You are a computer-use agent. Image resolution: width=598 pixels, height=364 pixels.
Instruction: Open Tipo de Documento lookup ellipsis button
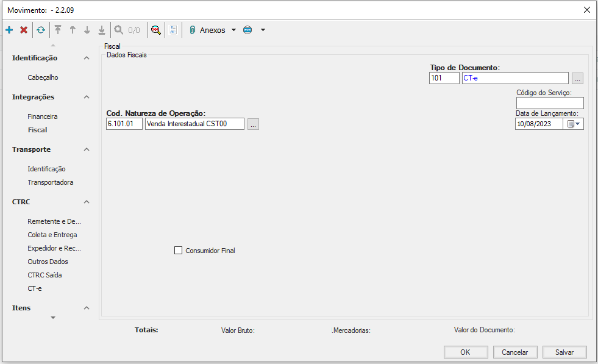tap(577, 79)
